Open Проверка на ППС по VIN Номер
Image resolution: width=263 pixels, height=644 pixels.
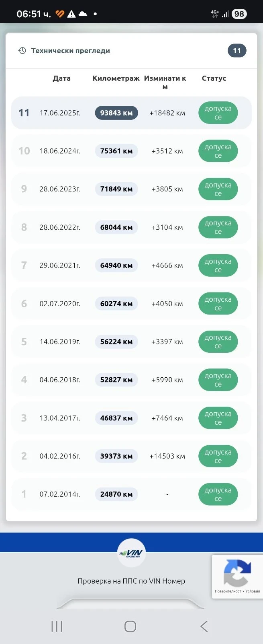pyautogui.click(x=131, y=581)
